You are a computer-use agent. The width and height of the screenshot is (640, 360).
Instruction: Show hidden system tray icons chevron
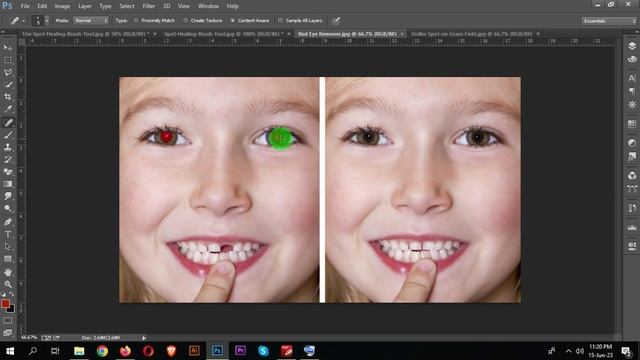[x=568, y=351]
